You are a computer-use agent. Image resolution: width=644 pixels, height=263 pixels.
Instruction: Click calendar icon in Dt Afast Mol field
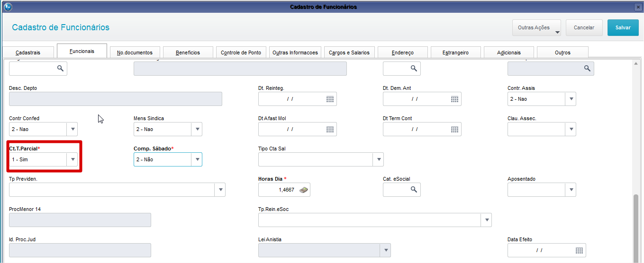tap(330, 130)
